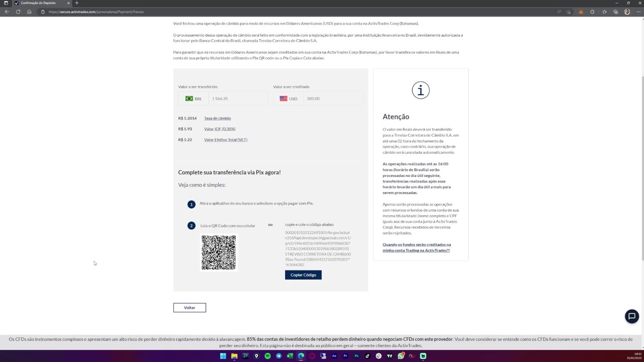Open the Extensions puzzle icon

point(592,12)
